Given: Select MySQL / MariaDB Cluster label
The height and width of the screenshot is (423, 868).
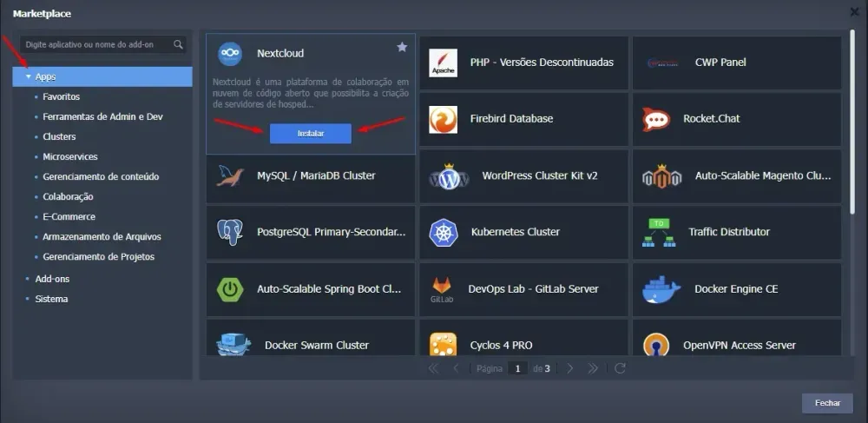Looking at the screenshot, I should (316, 175).
